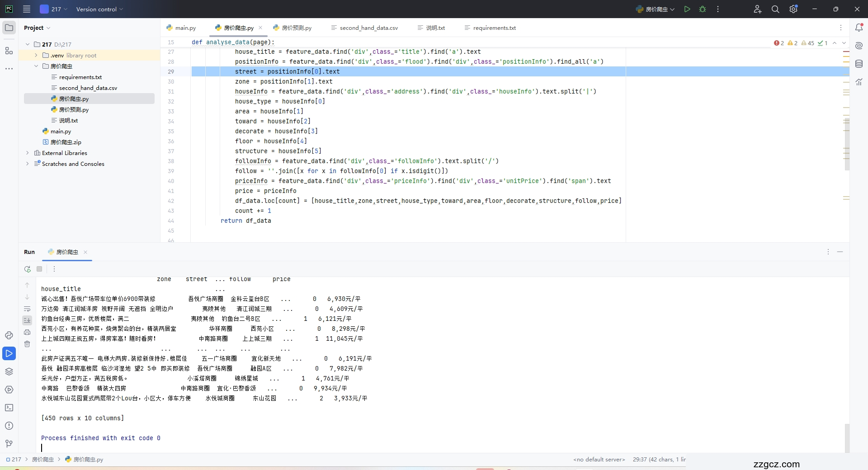
Task: Open the Notifications bell icon
Action: [859, 28]
